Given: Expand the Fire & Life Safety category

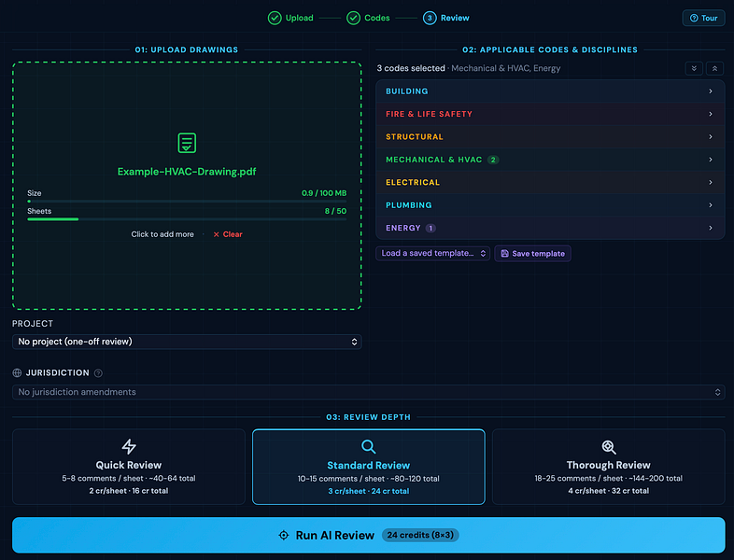Looking at the screenshot, I should tap(550, 114).
